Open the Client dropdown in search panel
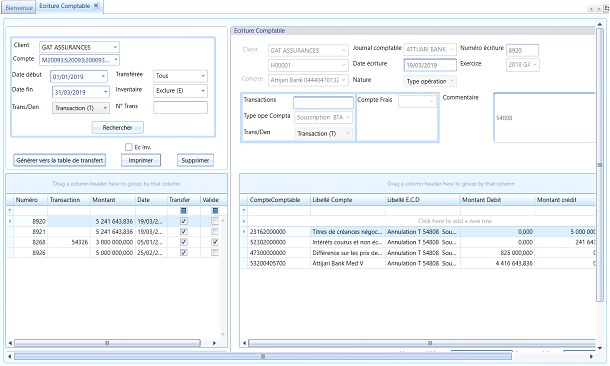Screen dimensions: 610x366 click(x=115, y=47)
